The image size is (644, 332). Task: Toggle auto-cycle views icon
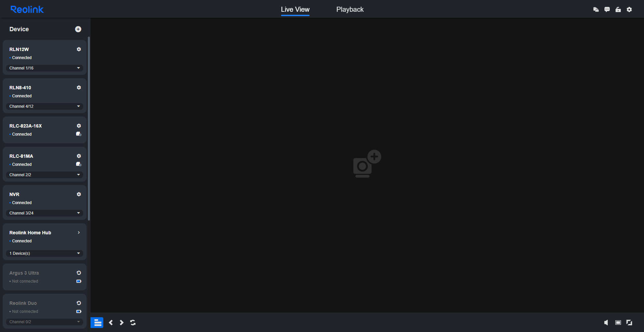(133, 323)
